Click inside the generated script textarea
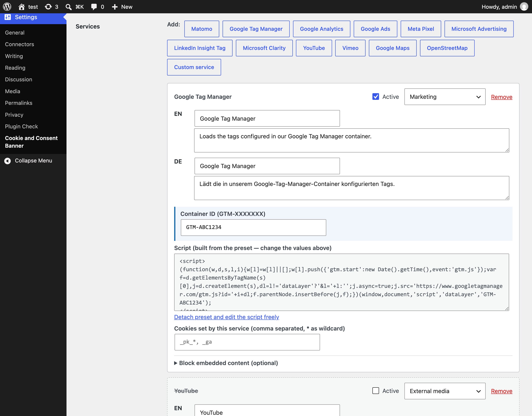 (341, 282)
